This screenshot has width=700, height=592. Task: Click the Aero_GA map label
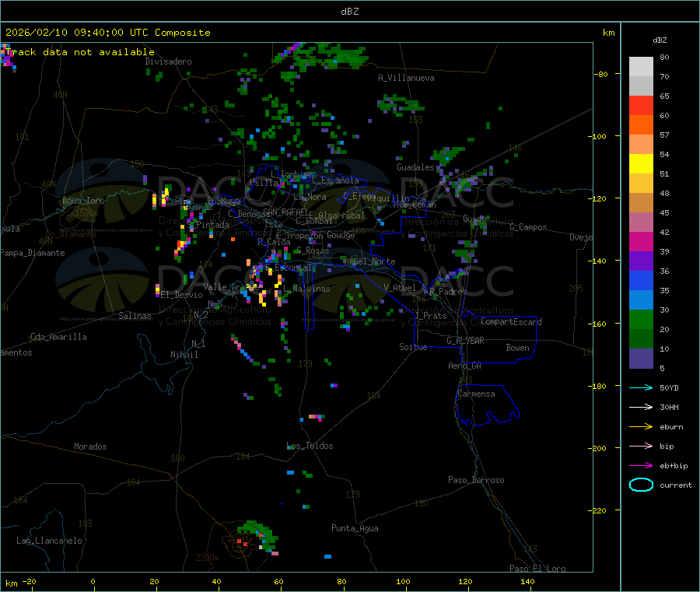[465, 366]
